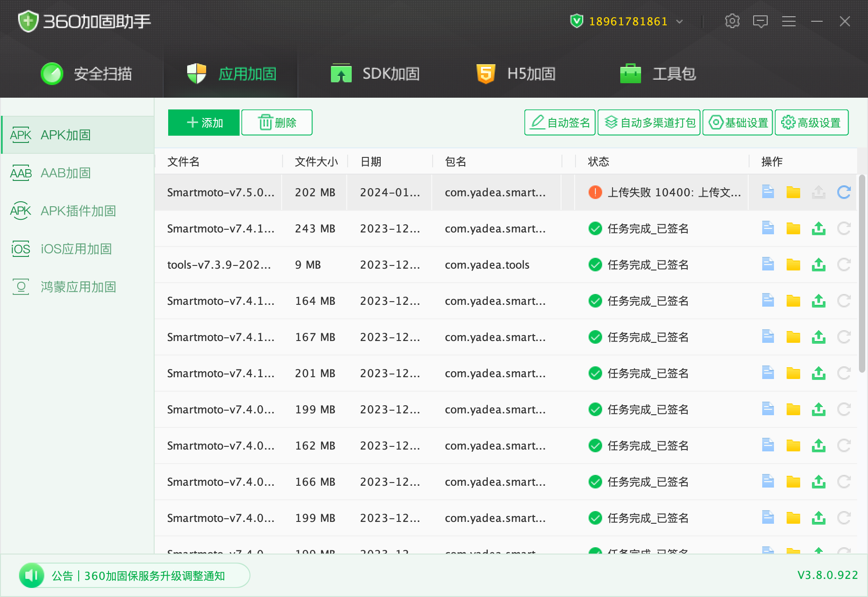Open settings gear in title bar
Screen dimensions: 868x597
point(732,21)
